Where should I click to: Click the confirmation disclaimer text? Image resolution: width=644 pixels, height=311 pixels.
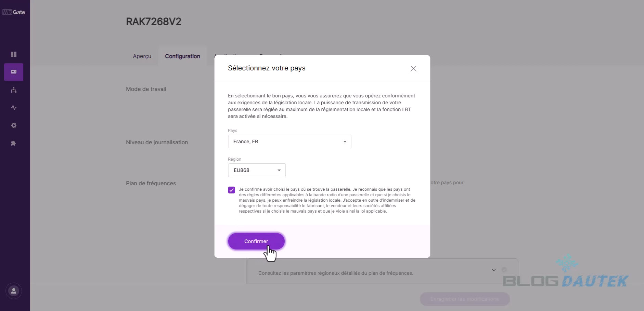click(x=327, y=200)
